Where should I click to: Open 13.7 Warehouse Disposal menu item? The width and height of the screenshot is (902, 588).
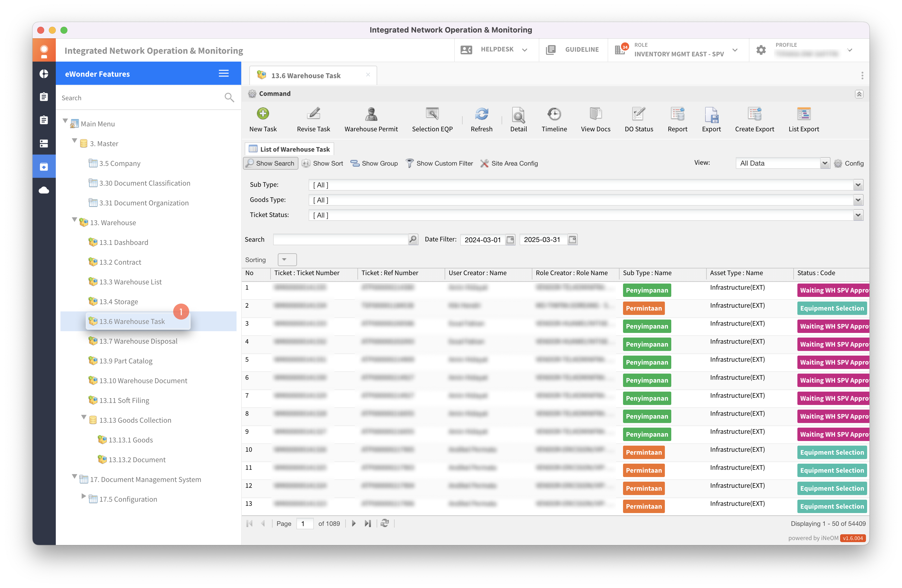[138, 341]
